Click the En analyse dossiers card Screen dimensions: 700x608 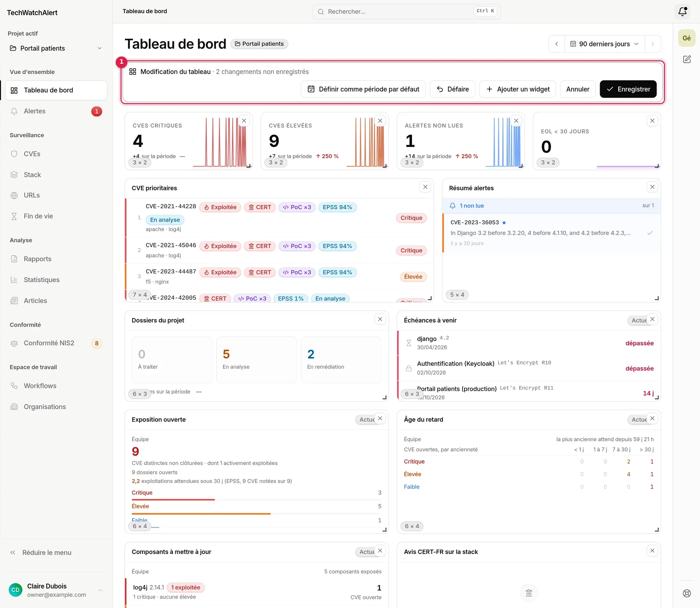coord(256,359)
